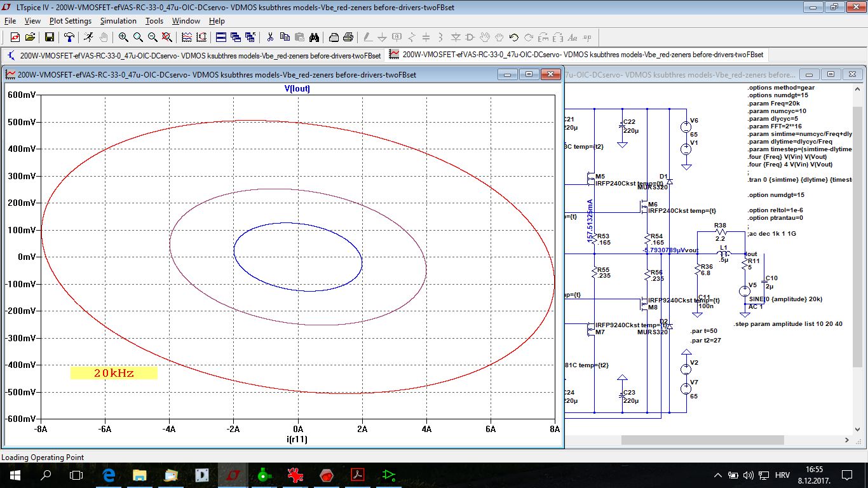Click the Copy toolbar icon
This screenshot has height=488, width=868.
click(285, 37)
